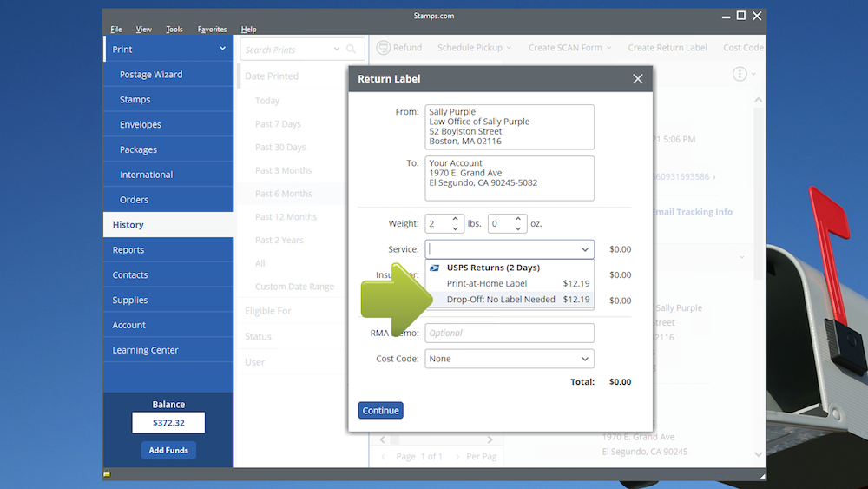Open the Create SCAN Form dropdown
The width and height of the screenshot is (868, 489).
pos(569,48)
